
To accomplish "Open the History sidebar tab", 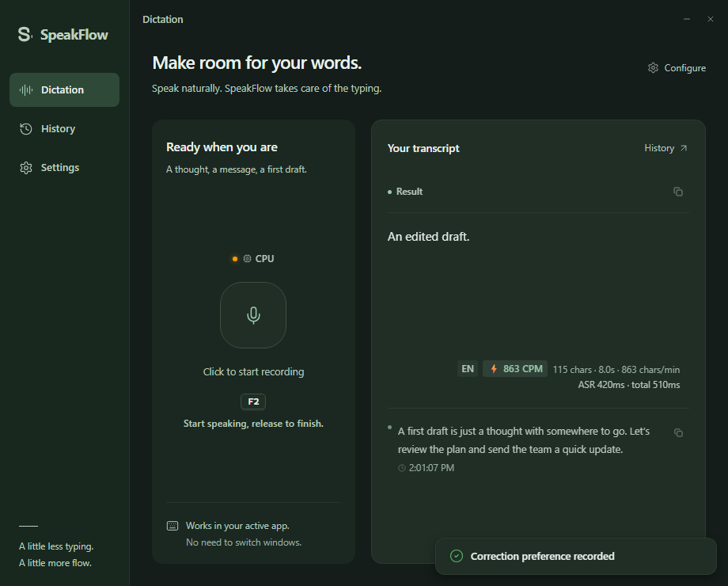I will pyautogui.click(x=65, y=129).
